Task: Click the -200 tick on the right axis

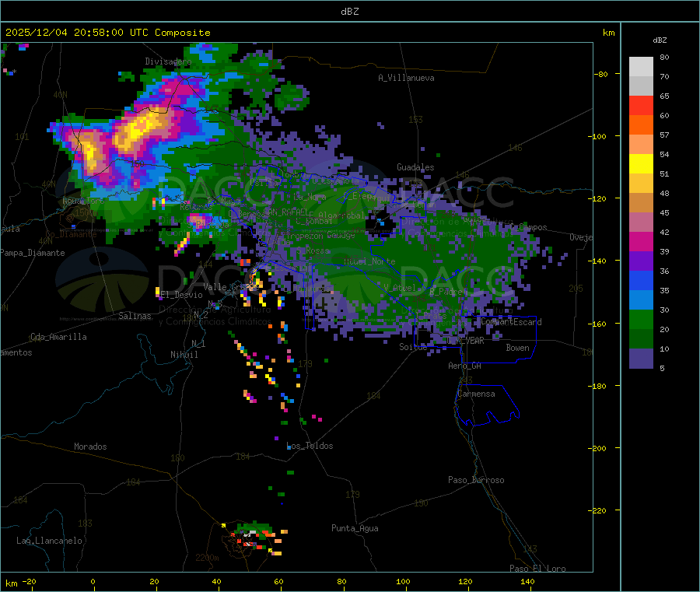Action: (600, 448)
